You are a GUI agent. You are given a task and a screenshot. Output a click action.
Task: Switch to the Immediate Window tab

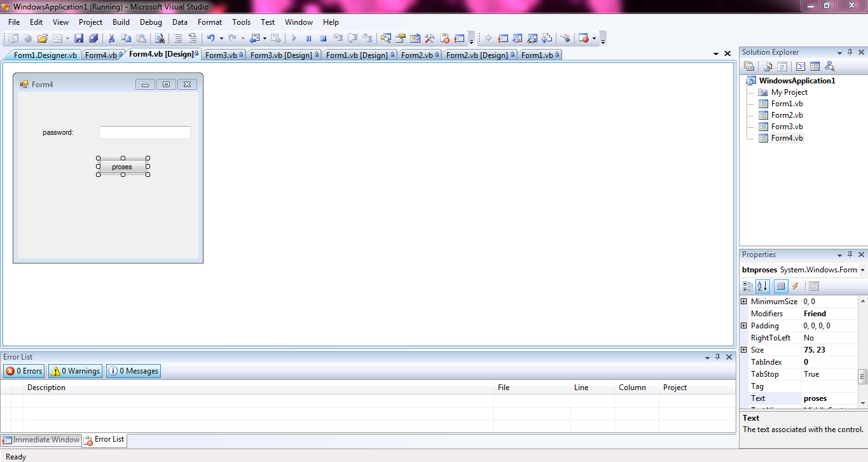click(x=41, y=440)
